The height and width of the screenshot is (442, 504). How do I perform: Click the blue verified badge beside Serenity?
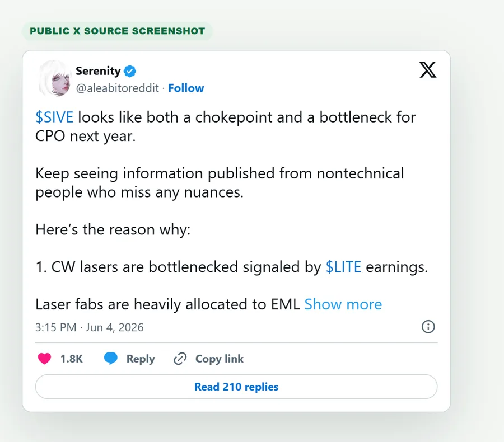(x=130, y=71)
